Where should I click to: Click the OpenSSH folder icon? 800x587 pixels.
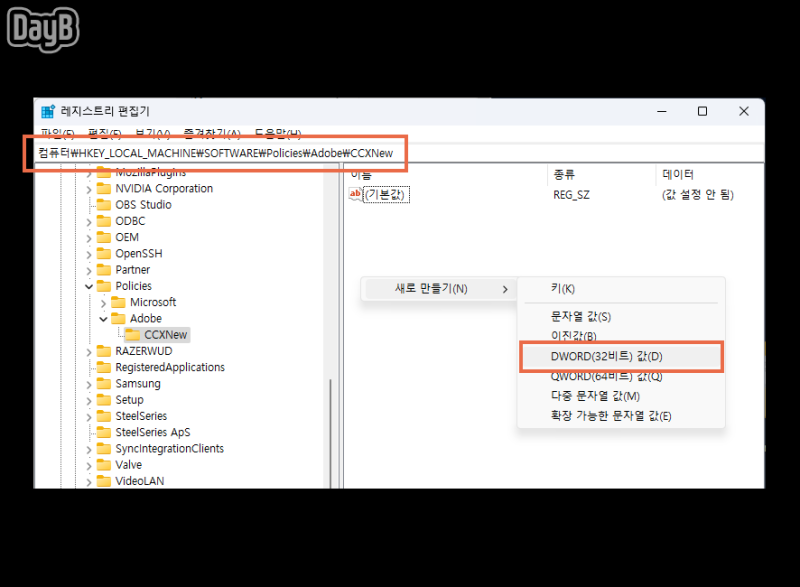pyautogui.click(x=104, y=254)
